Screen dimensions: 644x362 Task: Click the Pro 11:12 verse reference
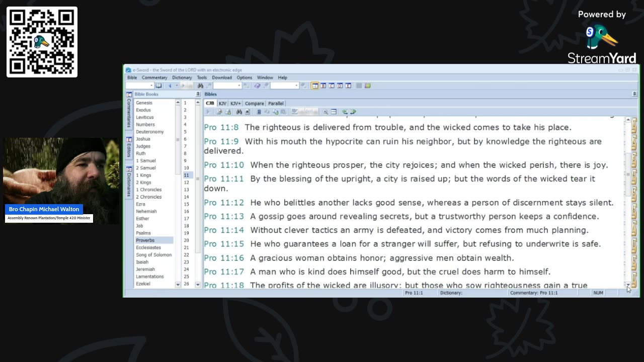[x=224, y=203]
